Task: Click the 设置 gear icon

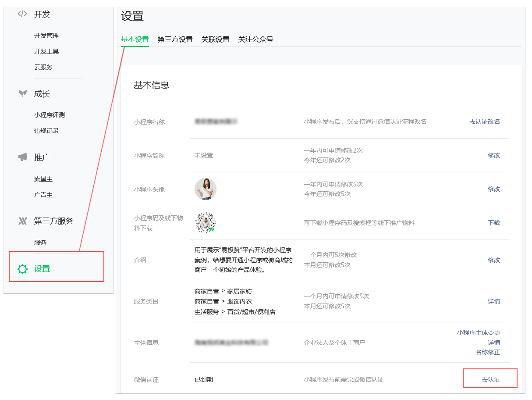Action: pos(22,269)
